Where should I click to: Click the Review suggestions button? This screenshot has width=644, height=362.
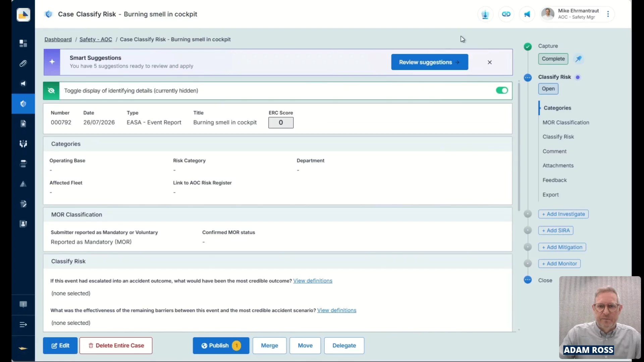(429, 62)
